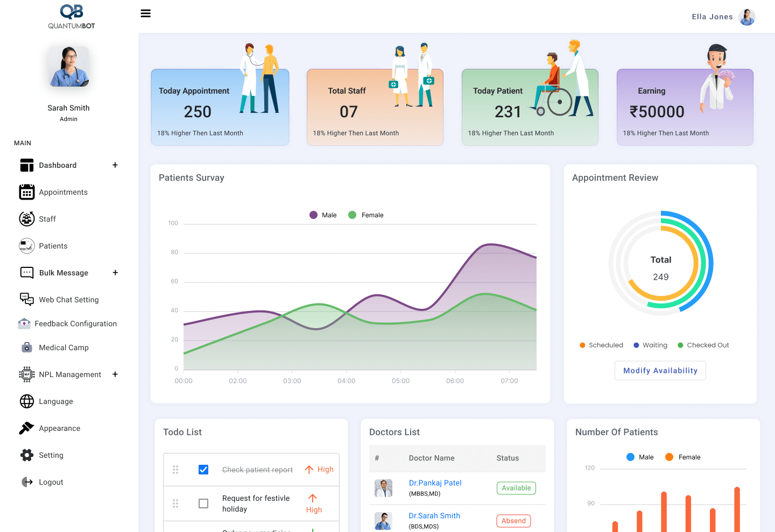Click drag handle beside Request for festivle holiday

175,503
